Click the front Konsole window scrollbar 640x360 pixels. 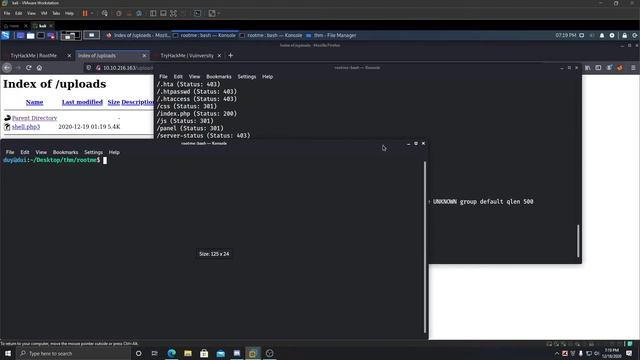click(424, 247)
